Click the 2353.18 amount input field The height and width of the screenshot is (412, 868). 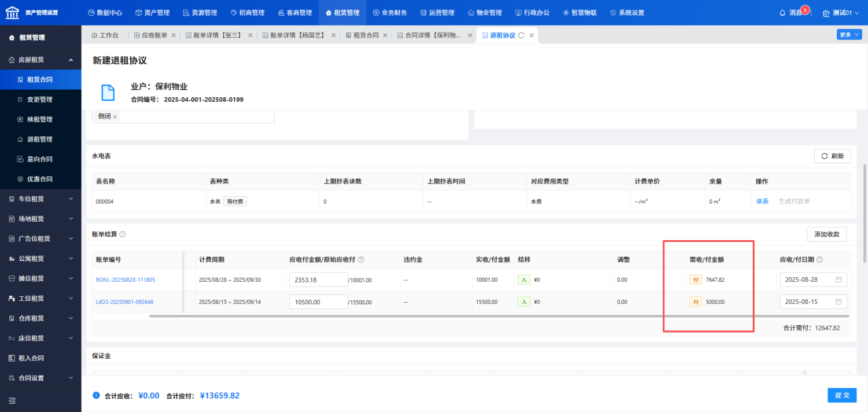(x=318, y=279)
